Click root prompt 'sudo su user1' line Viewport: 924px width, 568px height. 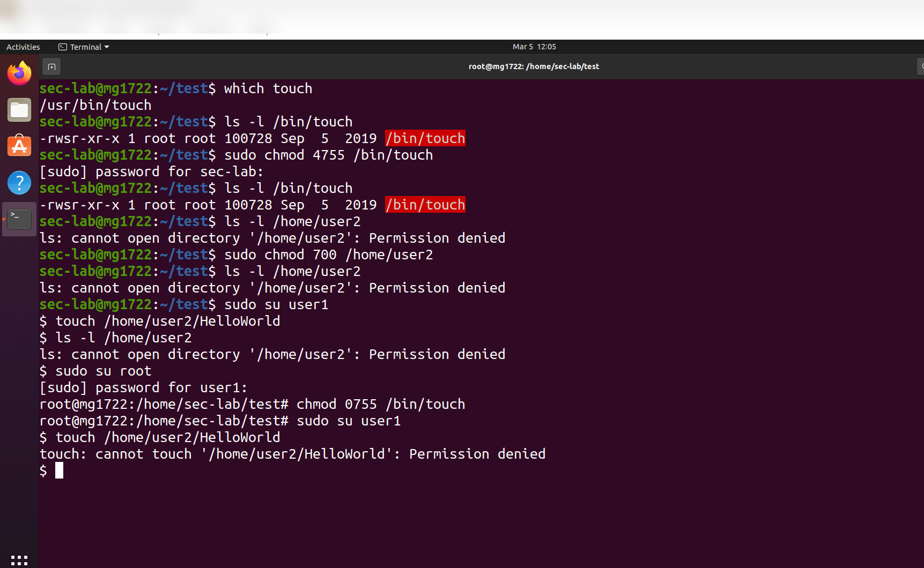[x=220, y=421]
